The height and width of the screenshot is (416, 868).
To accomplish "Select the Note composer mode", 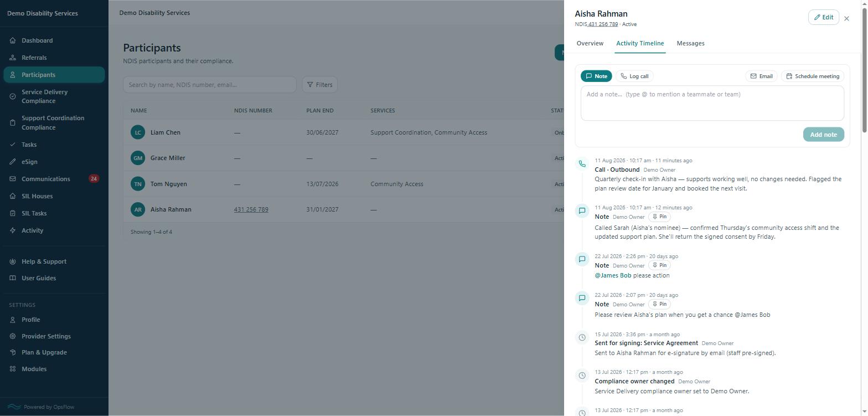I will [596, 76].
